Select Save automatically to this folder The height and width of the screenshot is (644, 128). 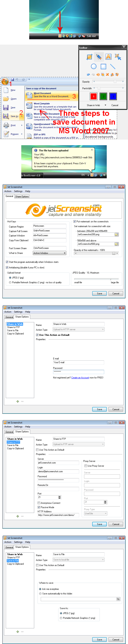(40, 593)
